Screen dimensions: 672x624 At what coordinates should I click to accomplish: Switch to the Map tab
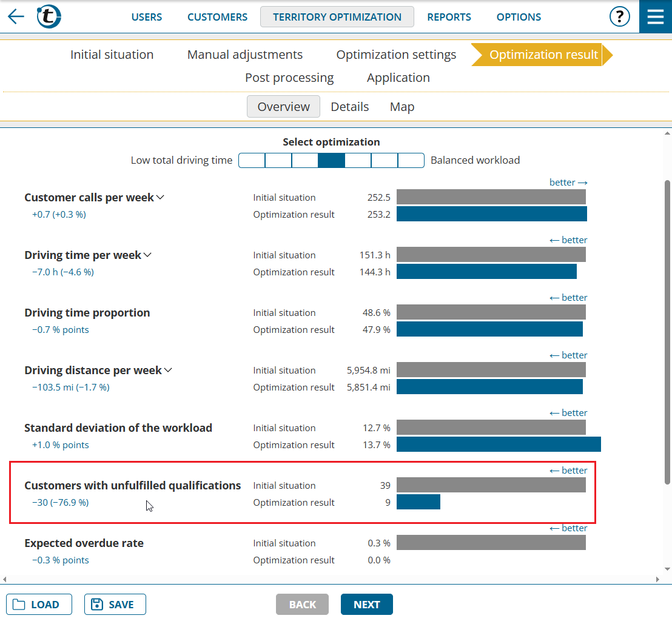pos(402,107)
